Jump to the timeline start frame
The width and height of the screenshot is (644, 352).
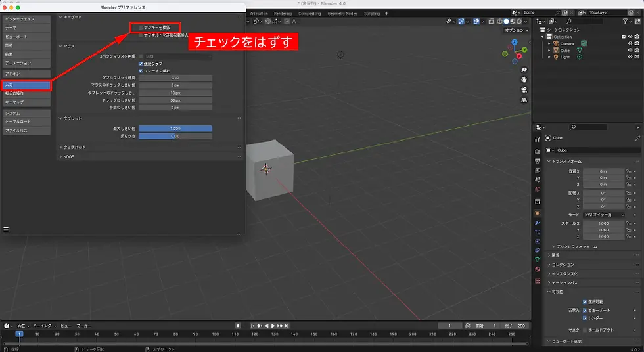click(253, 326)
